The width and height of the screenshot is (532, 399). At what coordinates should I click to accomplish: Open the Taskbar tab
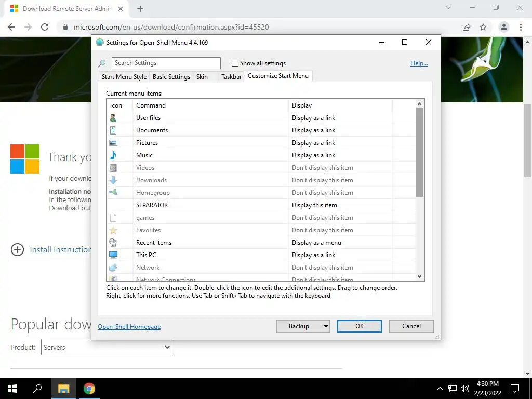pyautogui.click(x=231, y=77)
